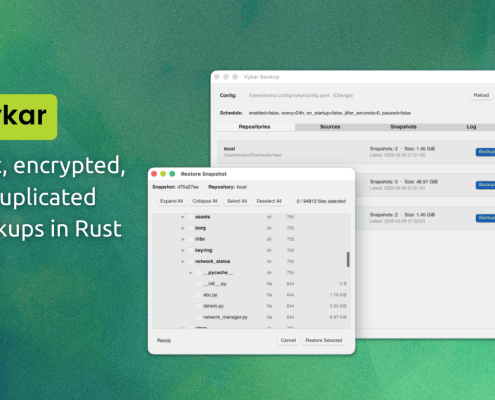Click the __init__.py file name

point(215,284)
